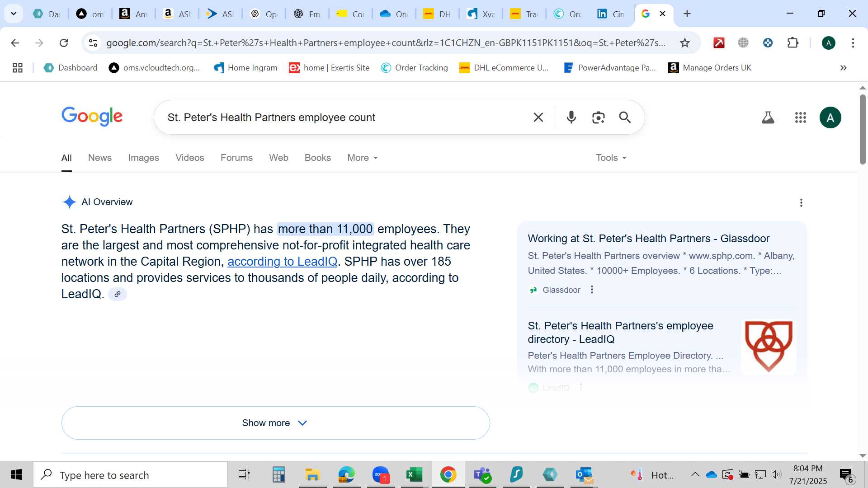Switch to the OneDrive browser tab
This screenshot has height=488, width=868.
click(x=393, y=14)
